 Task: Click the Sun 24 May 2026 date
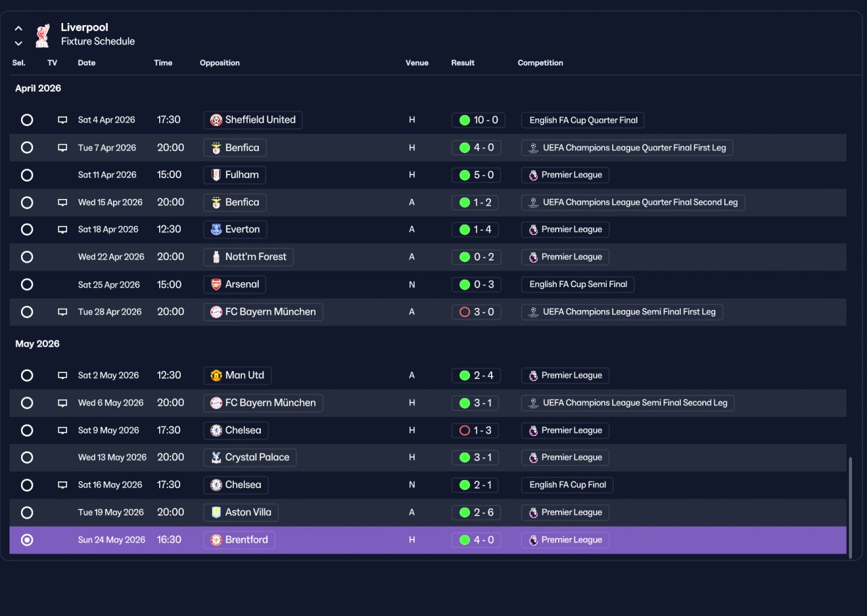click(x=112, y=540)
